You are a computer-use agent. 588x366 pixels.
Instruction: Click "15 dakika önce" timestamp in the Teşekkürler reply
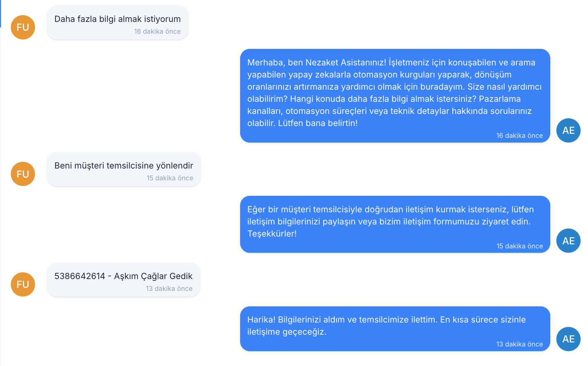[x=519, y=246]
